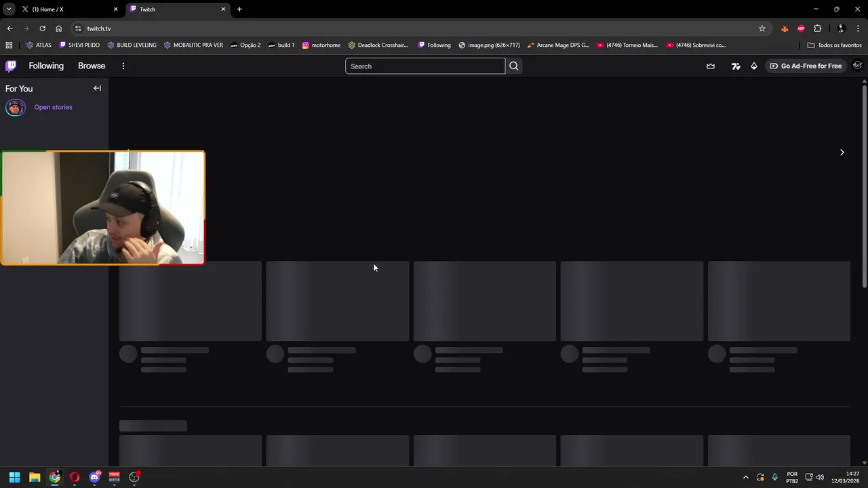The width and height of the screenshot is (868, 488).
Task: Click the Open stories link
Action: tap(53, 107)
